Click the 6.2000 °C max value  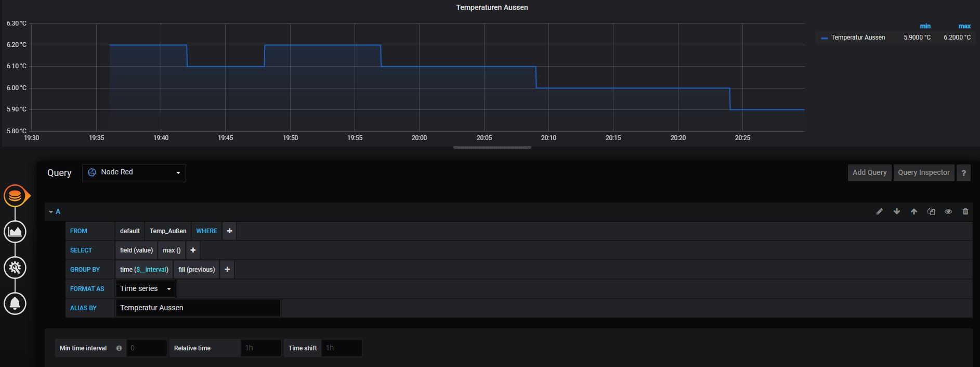click(957, 37)
